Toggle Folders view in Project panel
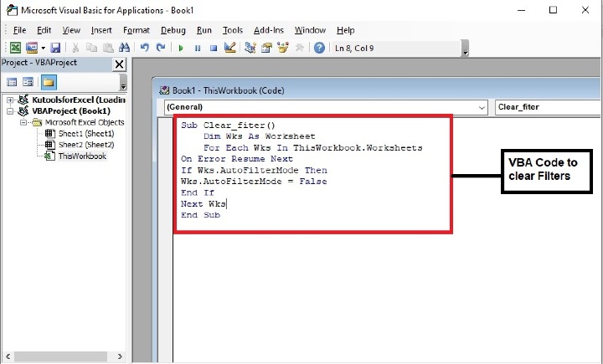The width and height of the screenshot is (603, 364). [49, 82]
